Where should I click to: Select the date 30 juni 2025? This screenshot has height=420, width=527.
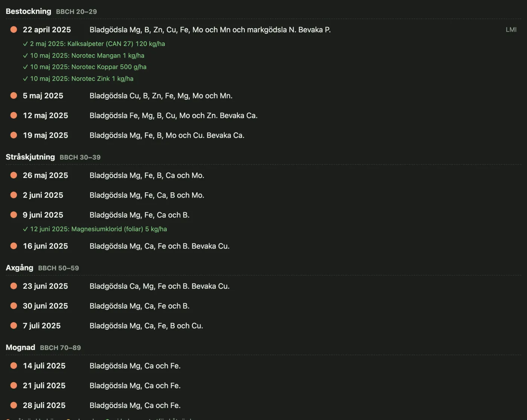[46, 306]
